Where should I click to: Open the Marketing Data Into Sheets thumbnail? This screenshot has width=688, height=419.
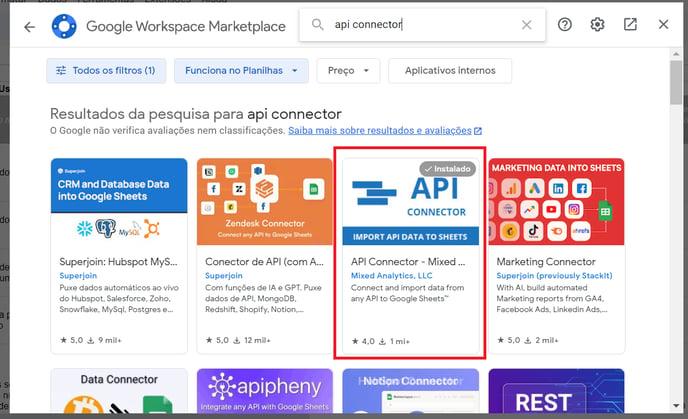click(x=556, y=201)
